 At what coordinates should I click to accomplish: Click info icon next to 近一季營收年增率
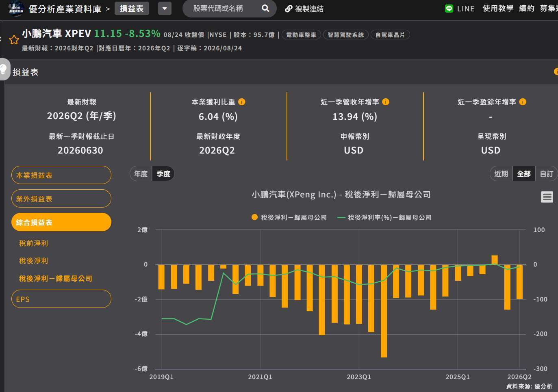click(x=386, y=102)
